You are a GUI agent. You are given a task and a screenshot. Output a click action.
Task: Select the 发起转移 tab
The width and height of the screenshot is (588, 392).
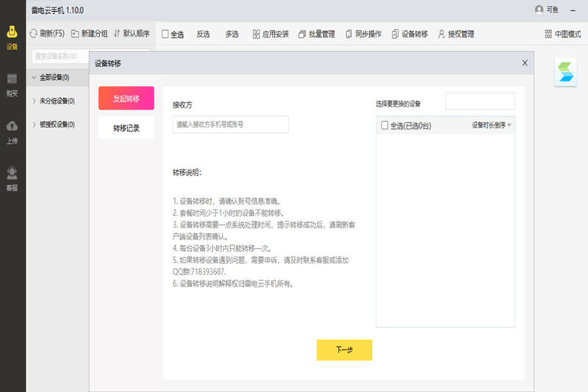pyautogui.click(x=126, y=99)
